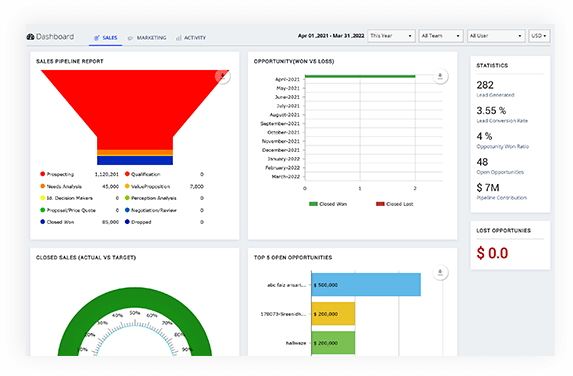Click the 4 % won ratio value
This screenshot has width=573, height=376.
point(485,136)
